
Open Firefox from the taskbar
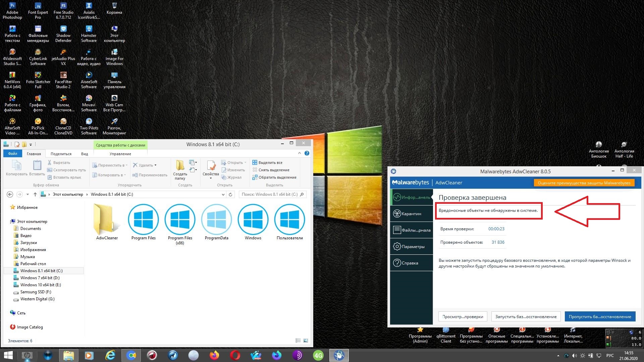click(214, 355)
